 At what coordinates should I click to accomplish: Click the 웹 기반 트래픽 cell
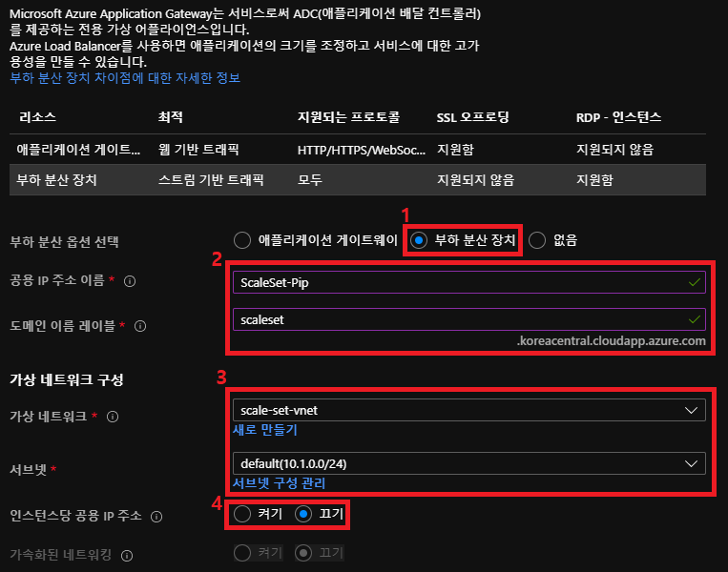tap(198, 150)
